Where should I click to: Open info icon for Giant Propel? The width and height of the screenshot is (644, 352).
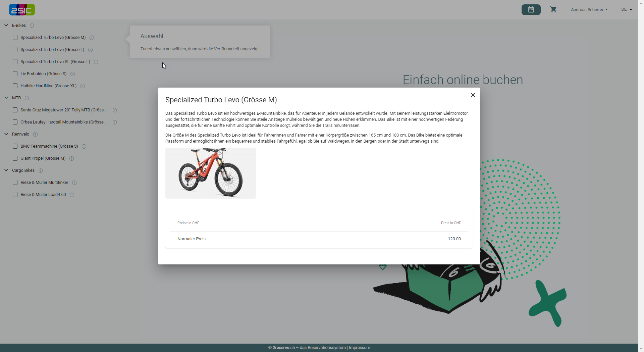[x=71, y=158]
